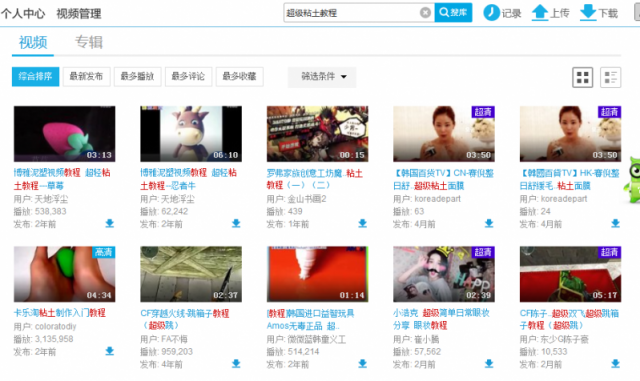
Task: Click user name 金山书画2
Action: coord(307,199)
